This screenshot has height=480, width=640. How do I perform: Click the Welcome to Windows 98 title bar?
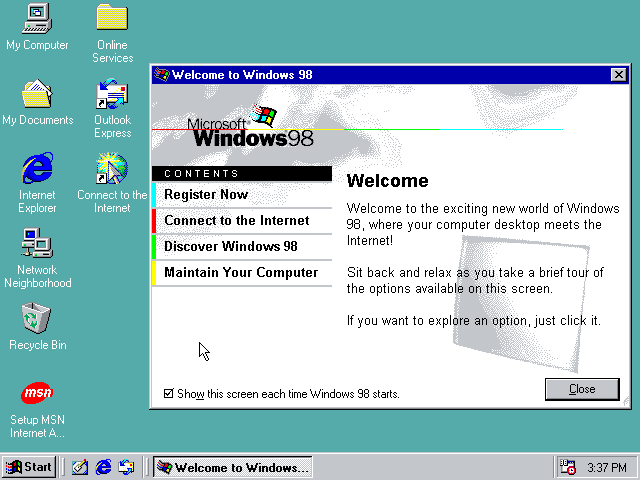coord(390,75)
